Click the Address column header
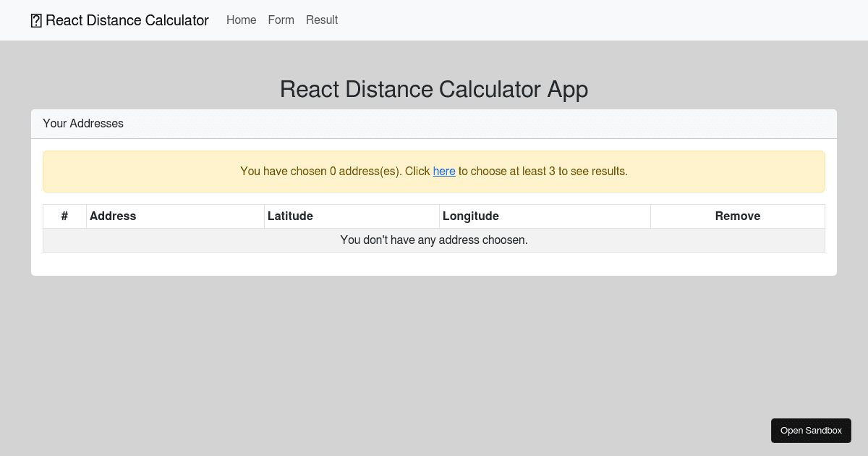 click(113, 216)
